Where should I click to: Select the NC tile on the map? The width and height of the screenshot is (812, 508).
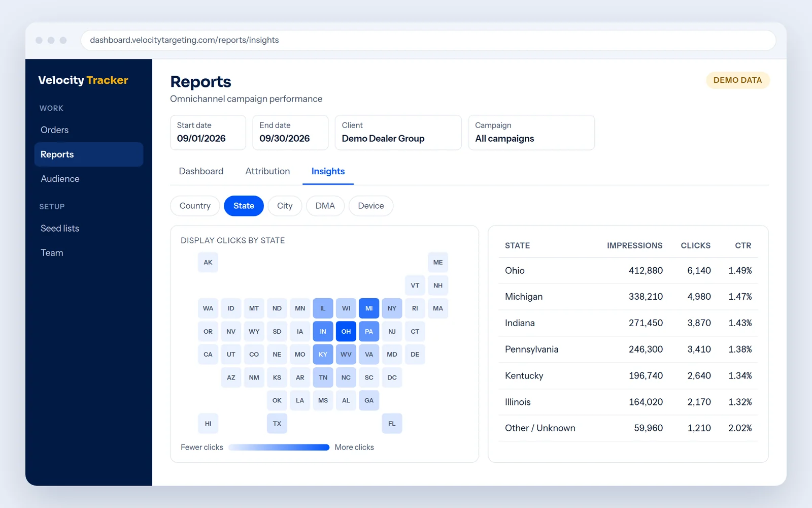[x=346, y=377]
